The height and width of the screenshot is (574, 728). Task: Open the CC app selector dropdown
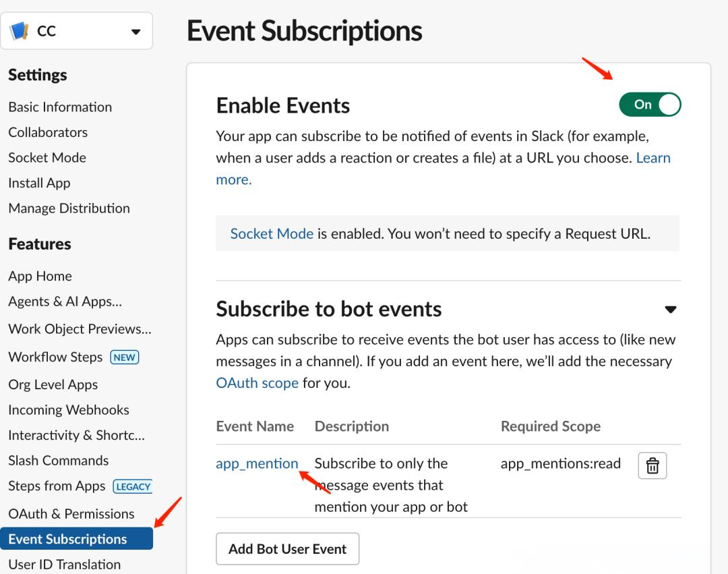[77, 31]
